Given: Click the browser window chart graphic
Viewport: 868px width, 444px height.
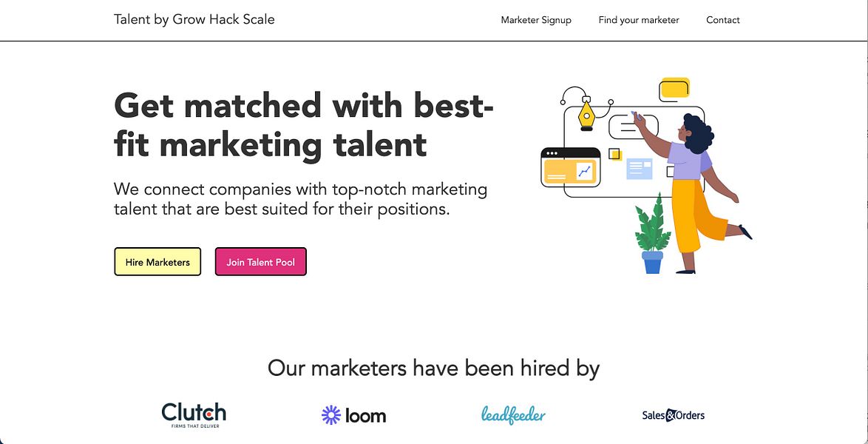Looking at the screenshot, I should [569, 169].
